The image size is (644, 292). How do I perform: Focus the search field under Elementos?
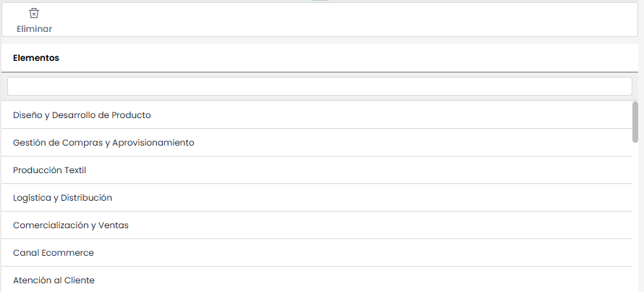coord(319,86)
